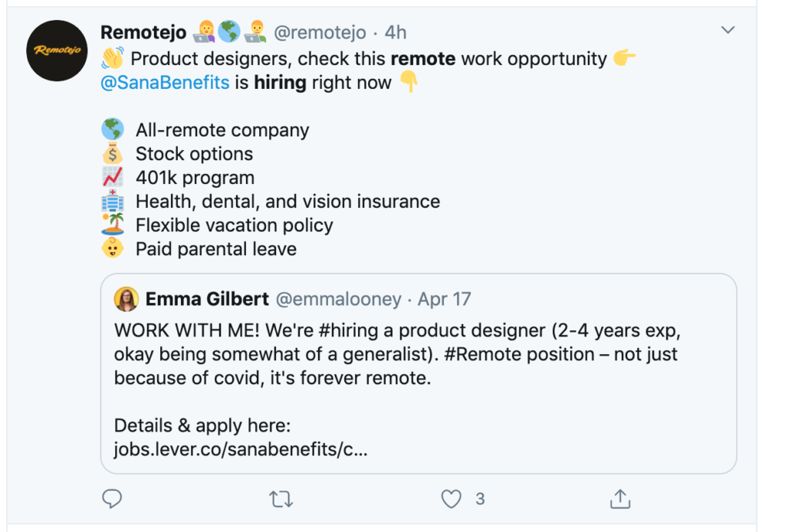Click the @remotejo handle
The width and height of the screenshot is (785, 532).
[320, 33]
